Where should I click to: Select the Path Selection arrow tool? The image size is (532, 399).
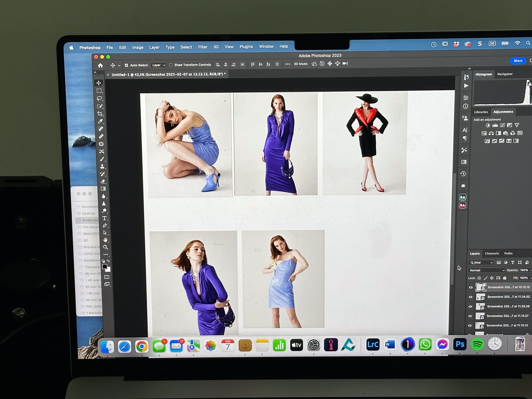[105, 233]
